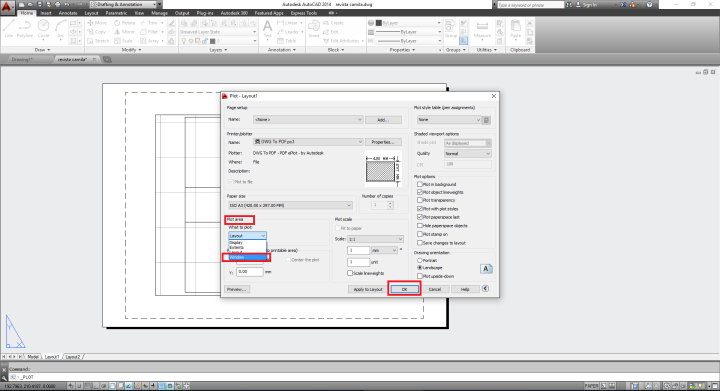Select the Leader tool

coord(287,32)
